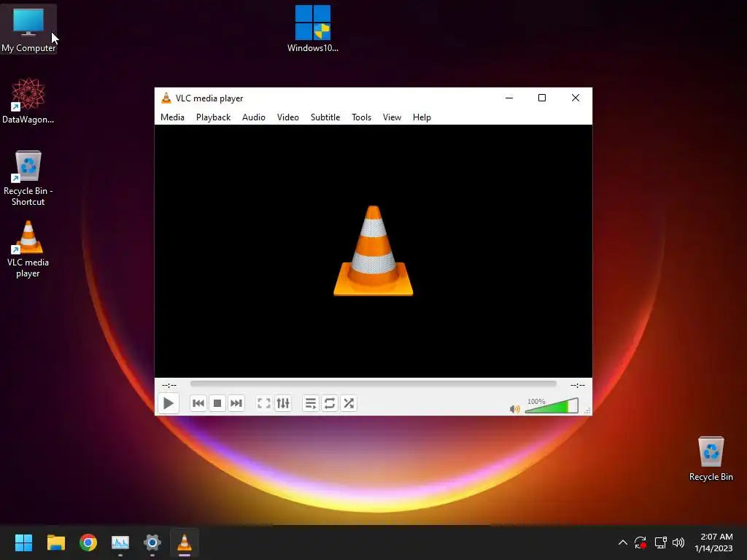
Task: Select VLC media player desktop shortcut
Action: click(x=28, y=249)
